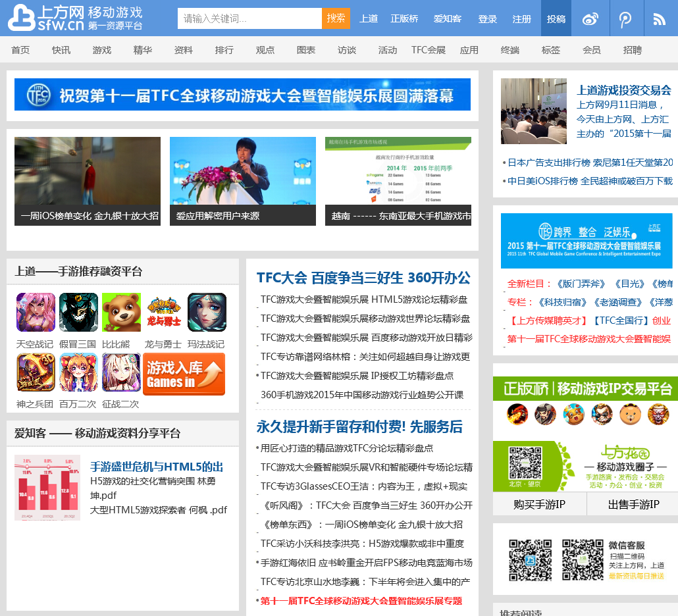
Task: Click the orange 搜索 search button
Action: (x=336, y=18)
